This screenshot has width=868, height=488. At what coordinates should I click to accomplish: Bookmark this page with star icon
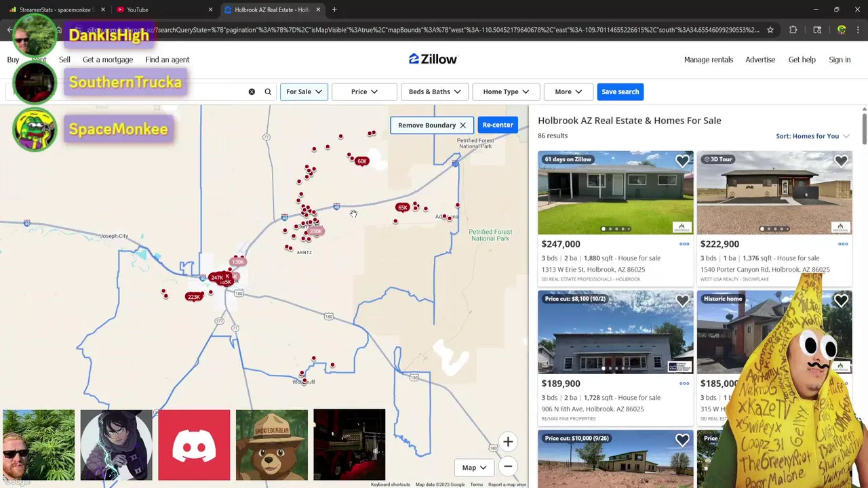(770, 30)
